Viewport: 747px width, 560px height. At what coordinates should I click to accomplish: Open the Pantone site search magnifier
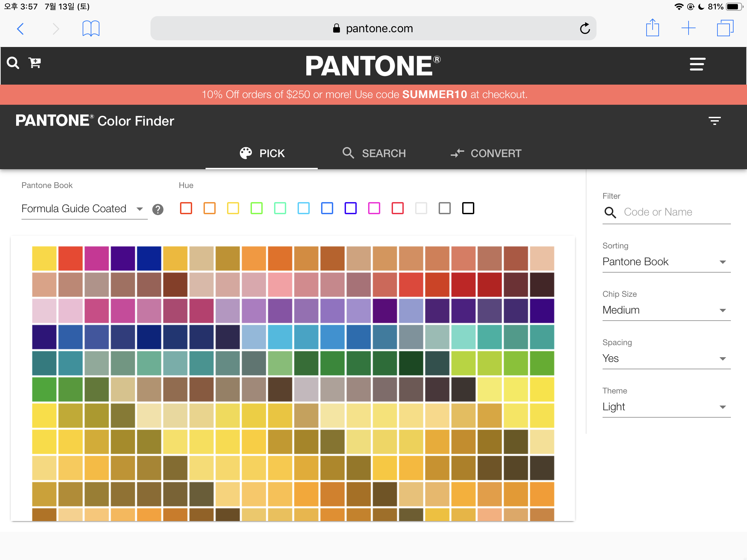click(x=13, y=63)
